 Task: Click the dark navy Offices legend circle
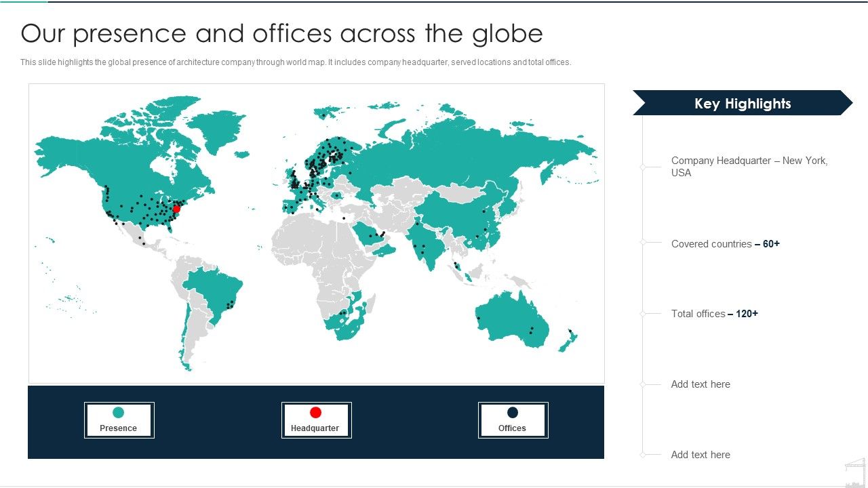point(513,412)
